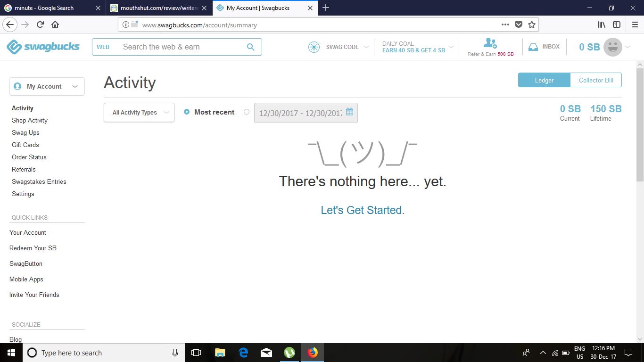Switch to the Collector Bill view
The height and width of the screenshot is (362, 644).
(x=596, y=80)
